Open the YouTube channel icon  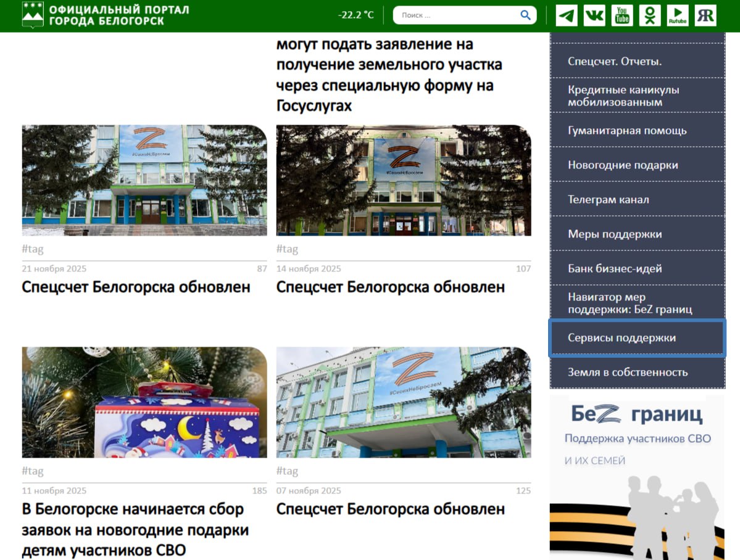tap(622, 15)
